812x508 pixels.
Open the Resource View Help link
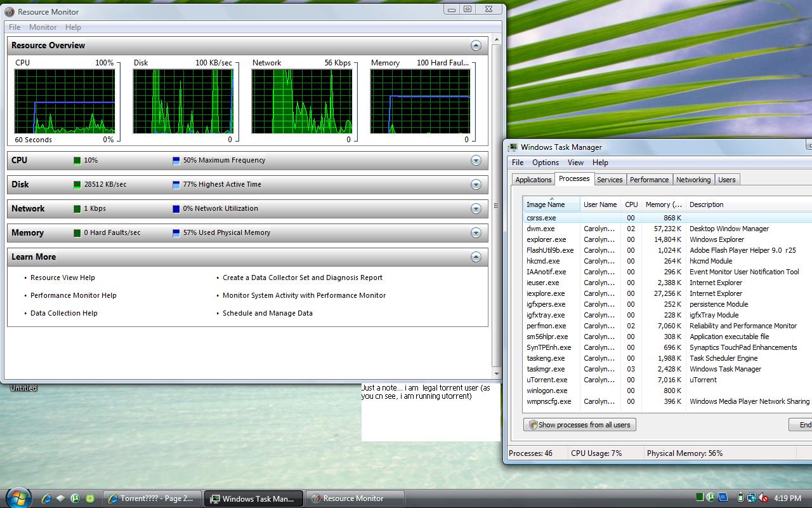(x=63, y=277)
